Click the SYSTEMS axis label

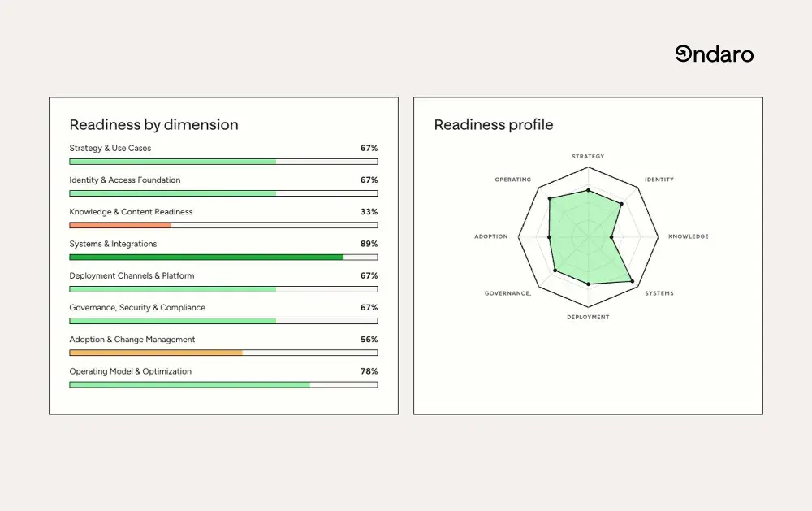click(x=659, y=293)
